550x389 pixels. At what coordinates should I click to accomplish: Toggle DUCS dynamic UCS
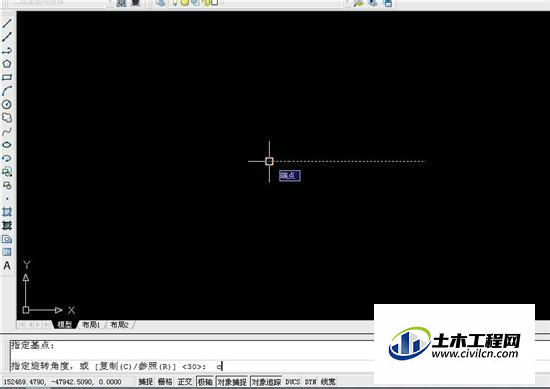(293, 381)
